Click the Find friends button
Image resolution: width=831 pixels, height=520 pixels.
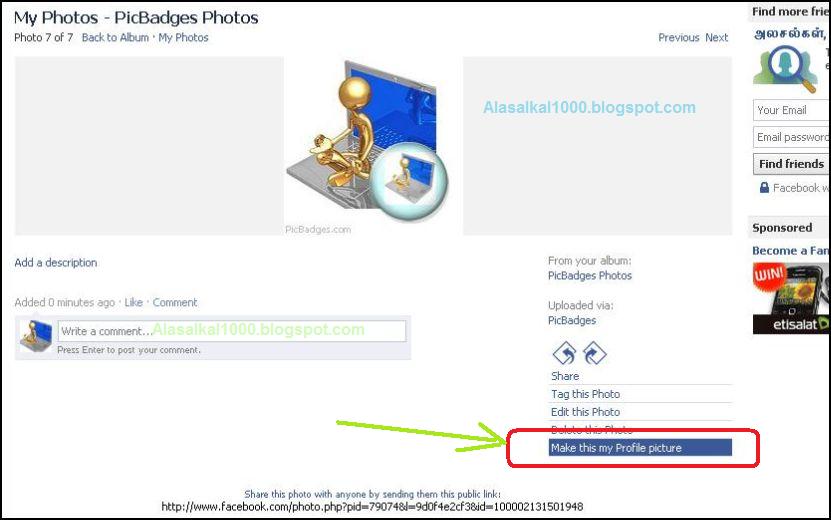click(792, 164)
